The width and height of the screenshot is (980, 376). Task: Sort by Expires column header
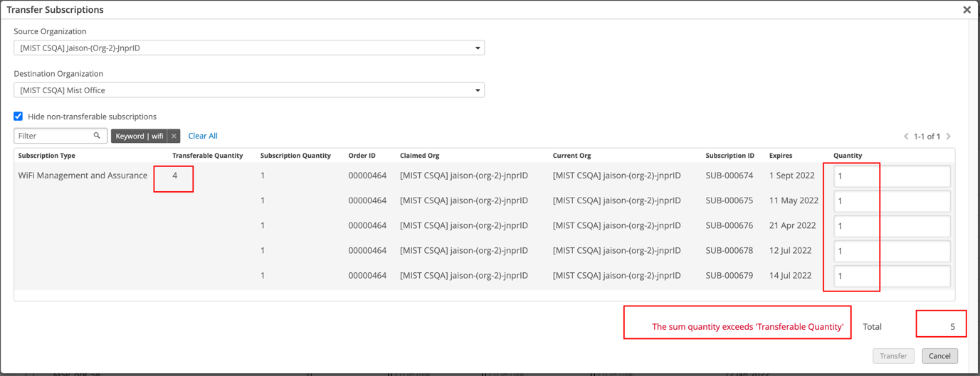pyautogui.click(x=780, y=156)
